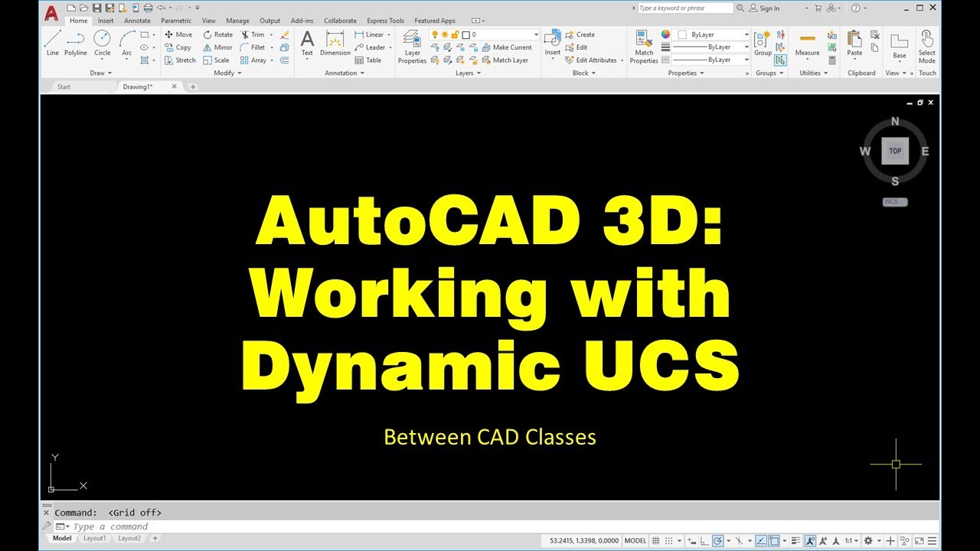Viewport: 980px width, 551px height.
Task: Click the keyword search box
Action: point(685,8)
